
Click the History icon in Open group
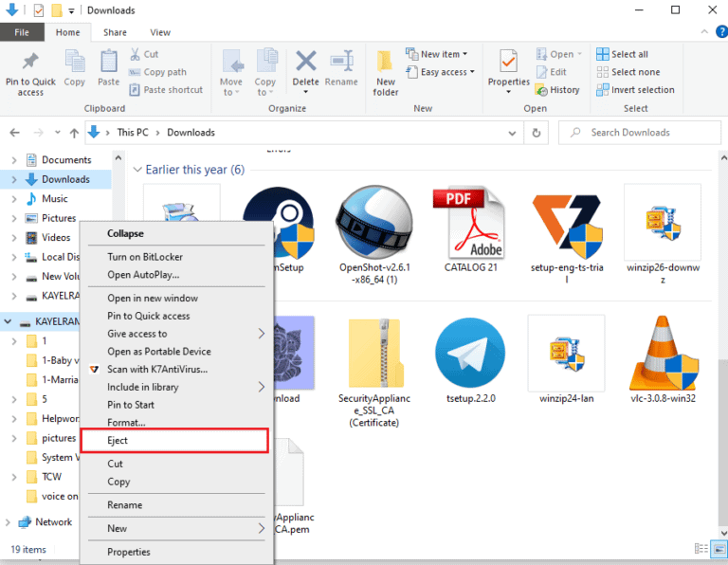(541, 90)
